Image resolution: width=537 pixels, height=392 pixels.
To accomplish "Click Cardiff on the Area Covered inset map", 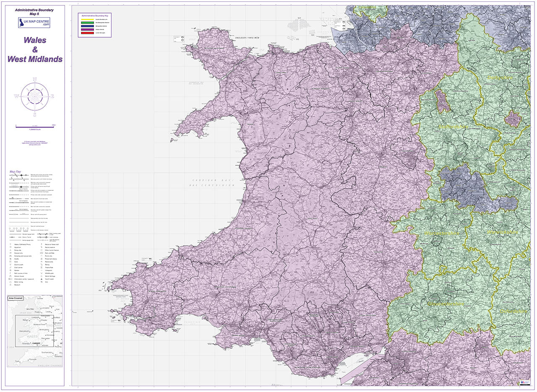I will click(36, 343).
